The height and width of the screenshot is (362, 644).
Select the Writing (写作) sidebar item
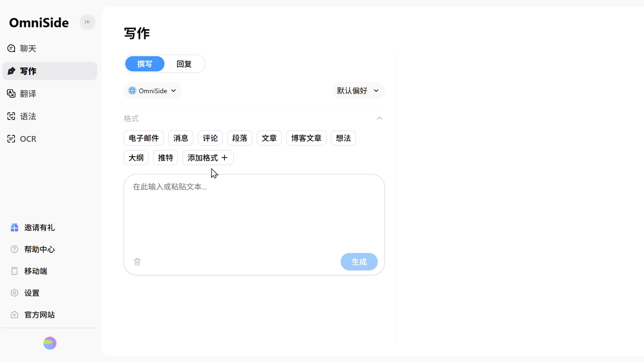coord(50,71)
